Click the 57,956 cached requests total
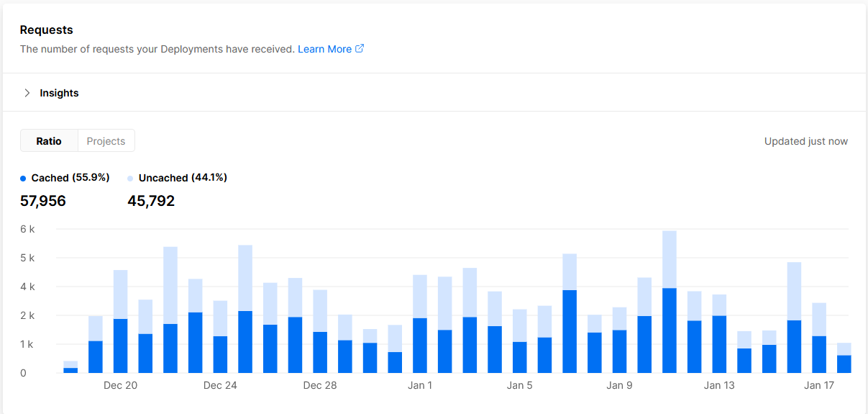This screenshot has height=414, width=868. tap(43, 201)
